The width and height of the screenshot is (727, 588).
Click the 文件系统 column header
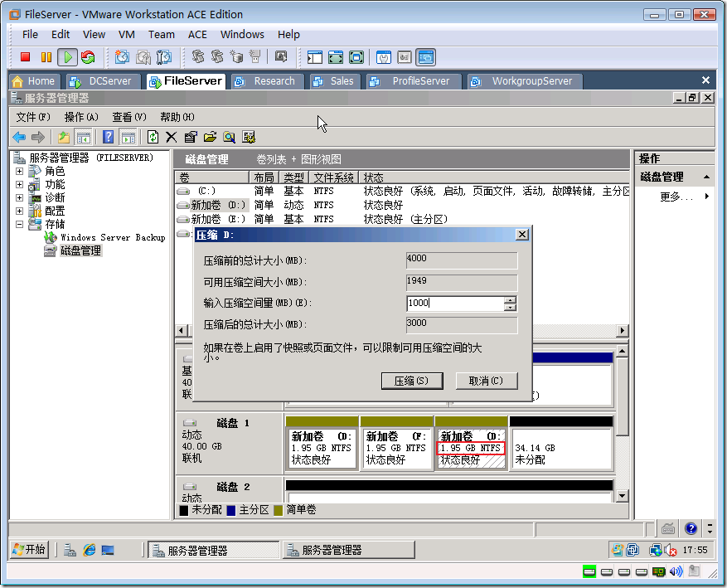click(333, 177)
